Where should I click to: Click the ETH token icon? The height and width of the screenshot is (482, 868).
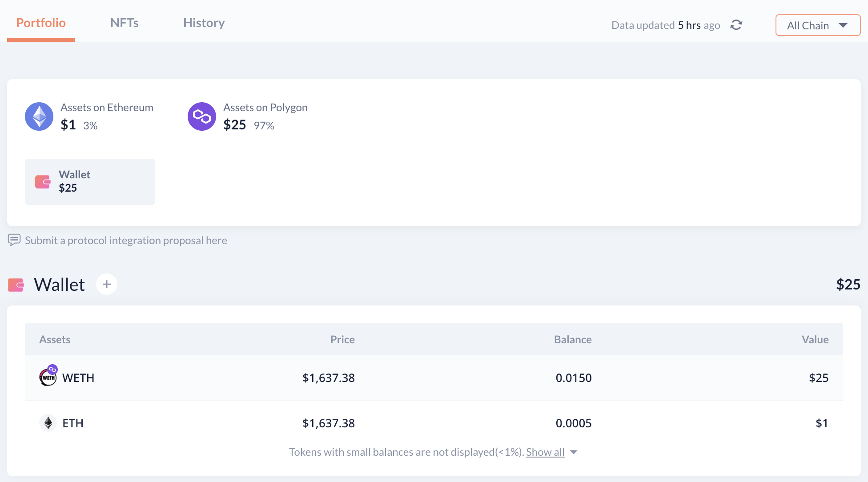[x=48, y=423]
